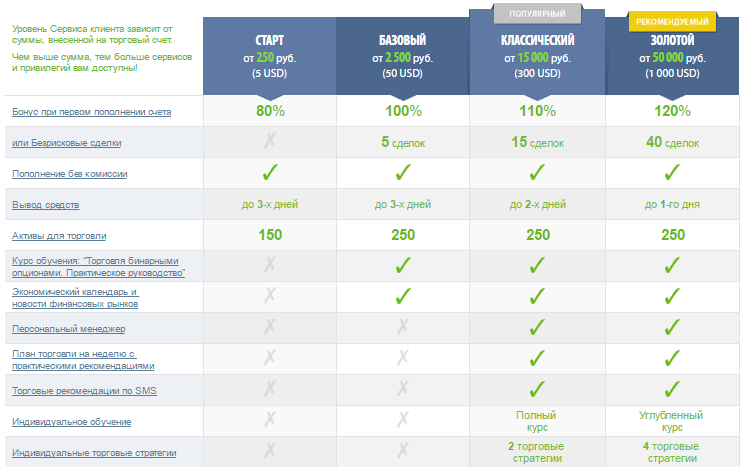Open the Бонус при первом пополнении счета link
This screenshot has width=745, height=467.
[x=92, y=112]
